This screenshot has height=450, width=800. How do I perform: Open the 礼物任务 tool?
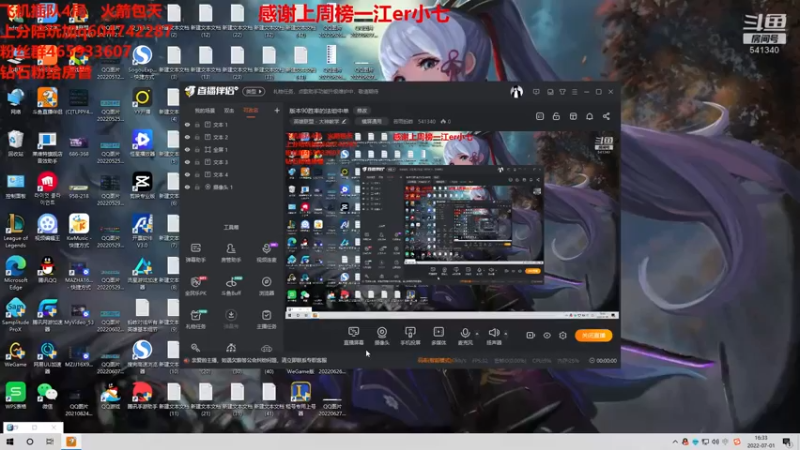coord(195,319)
